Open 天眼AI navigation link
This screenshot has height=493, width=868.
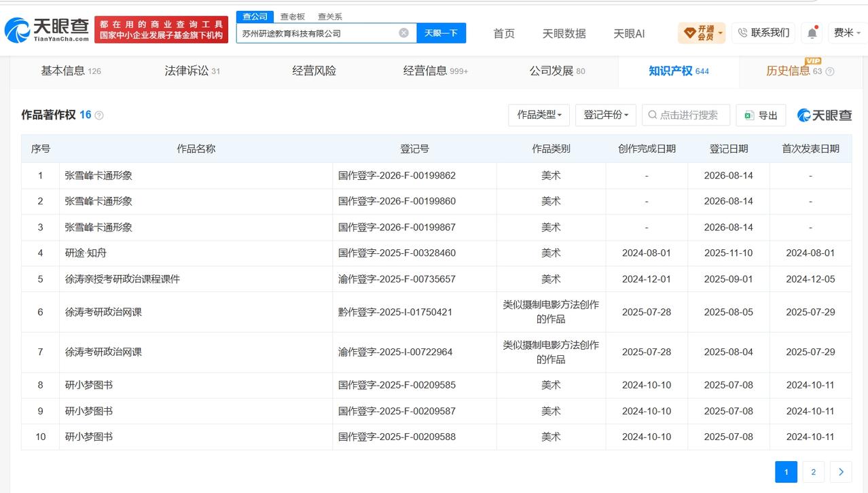point(629,33)
